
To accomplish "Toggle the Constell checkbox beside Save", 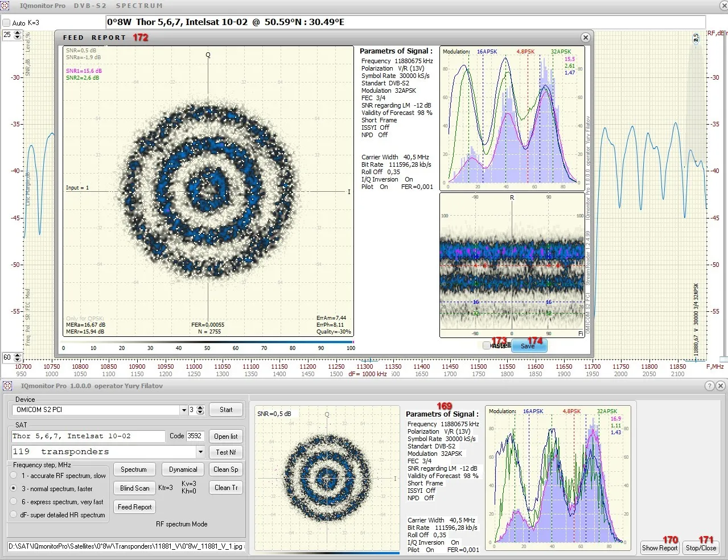I will pos(486,345).
